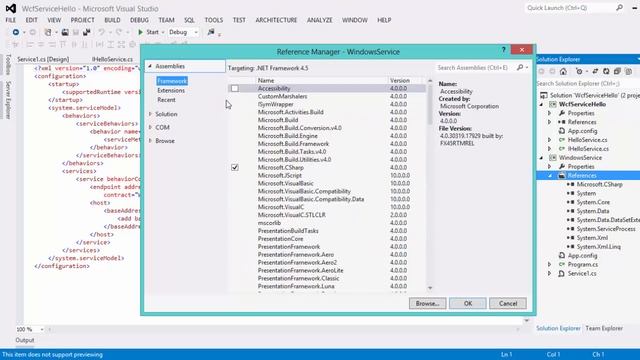Select the PresentationCore assembly row
The image size is (640, 360).
327,239
